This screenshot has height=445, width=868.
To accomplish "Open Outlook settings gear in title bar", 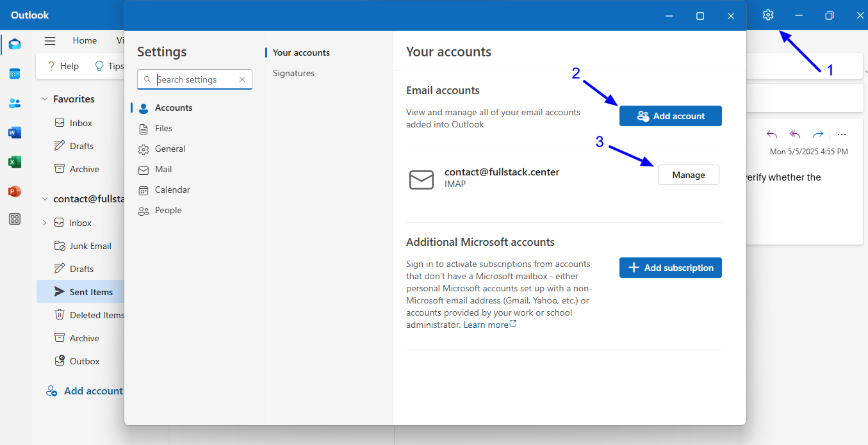I will point(768,15).
